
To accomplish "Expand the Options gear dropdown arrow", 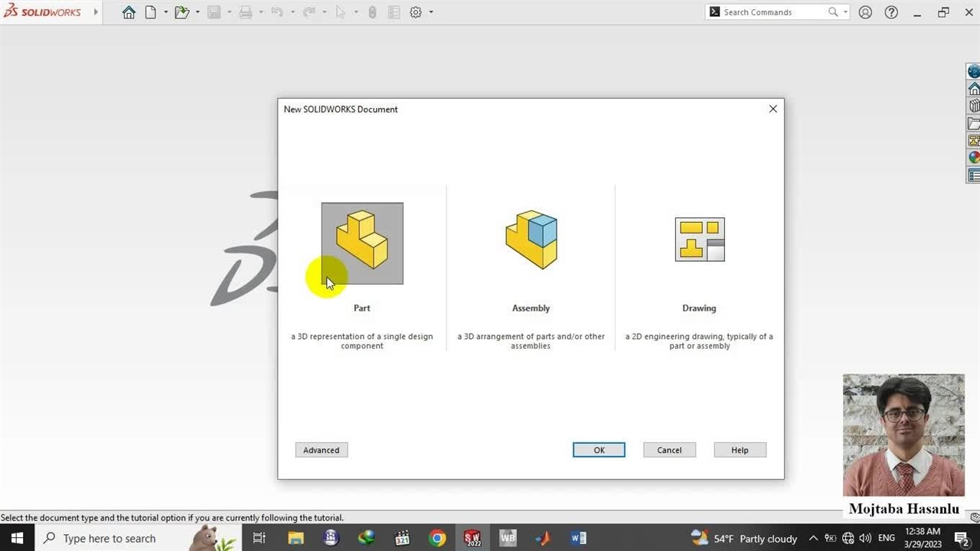I will pyautogui.click(x=431, y=12).
